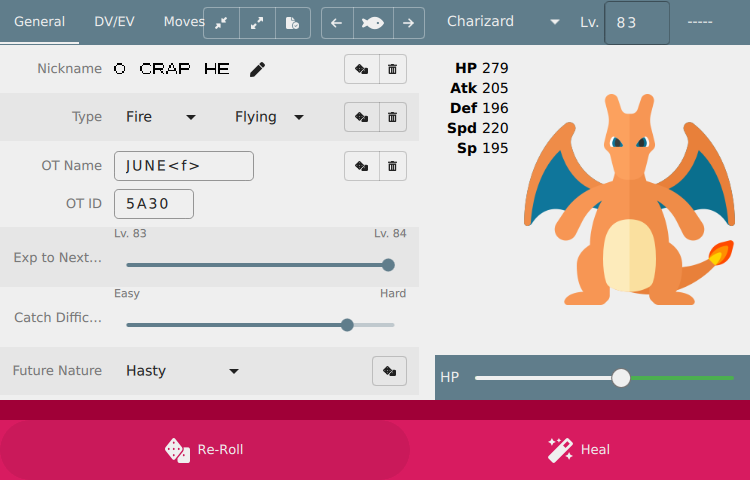Click the Def 196 stat
Image resolution: width=750 pixels, height=480 pixels.
tap(479, 109)
